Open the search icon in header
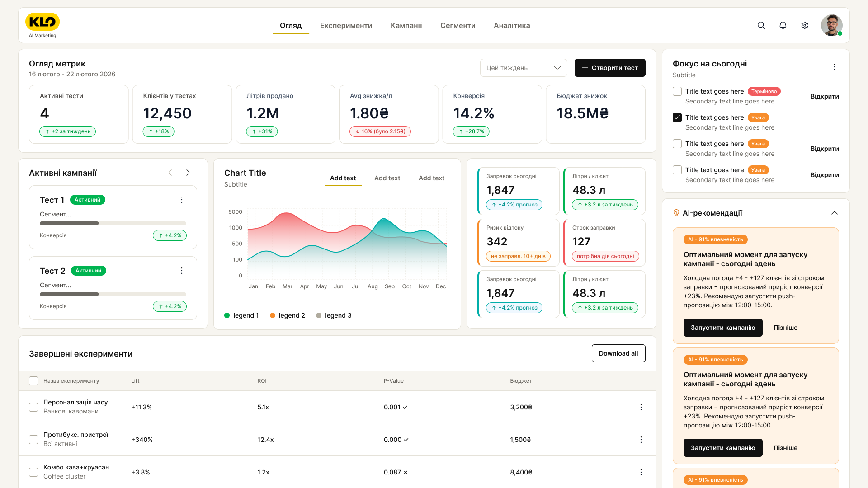The image size is (868, 488). click(761, 25)
